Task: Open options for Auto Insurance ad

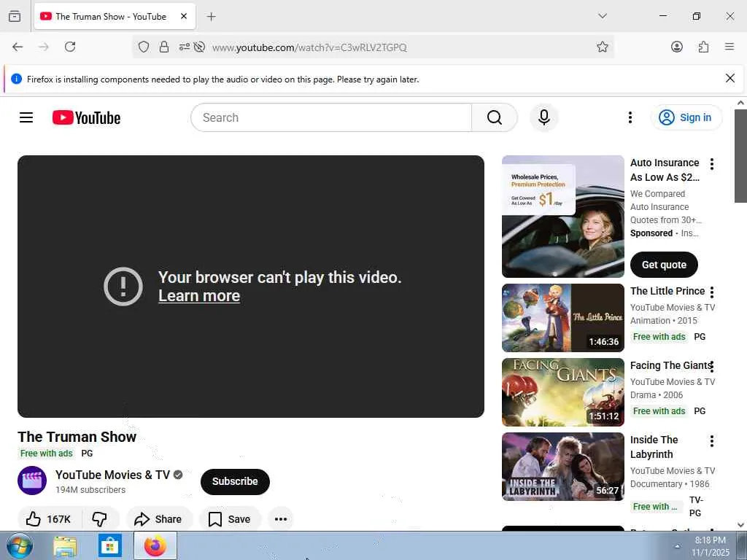Action: click(x=712, y=164)
